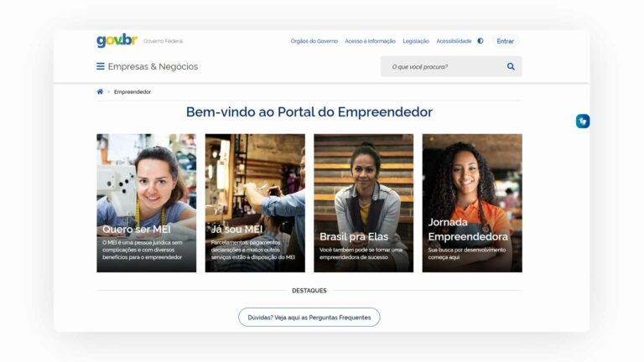Image resolution: width=644 pixels, height=362 pixels.
Task: Focus the 'O que você procura?' search field
Action: click(444, 66)
